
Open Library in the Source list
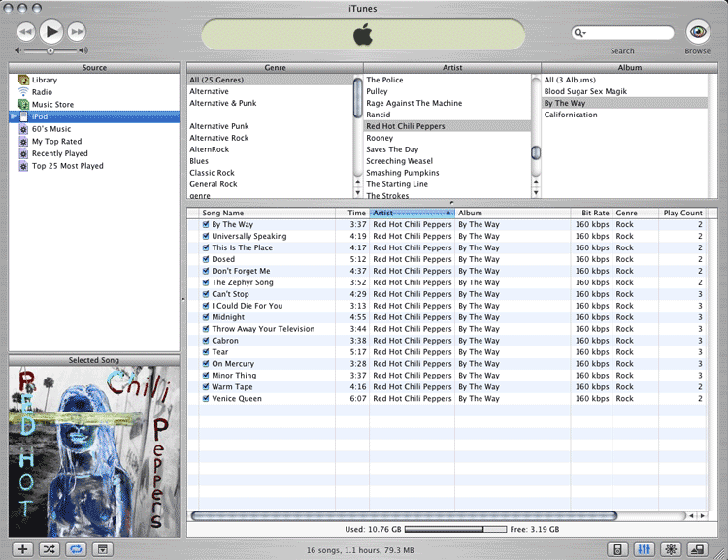click(44, 80)
